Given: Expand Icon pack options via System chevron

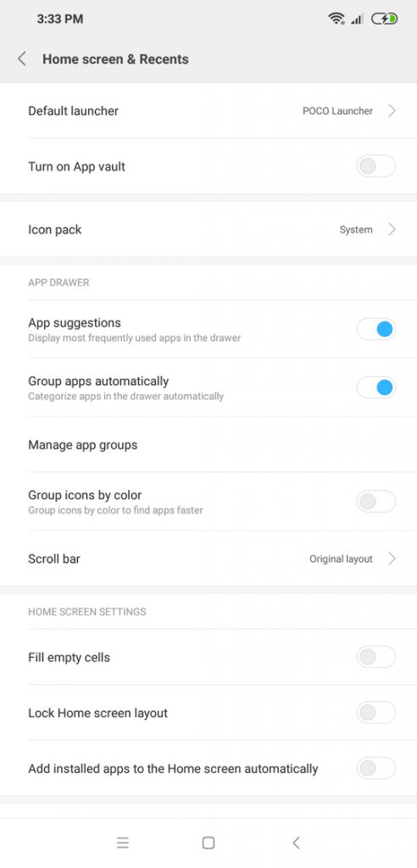Looking at the screenshot, I should point(392,229).
